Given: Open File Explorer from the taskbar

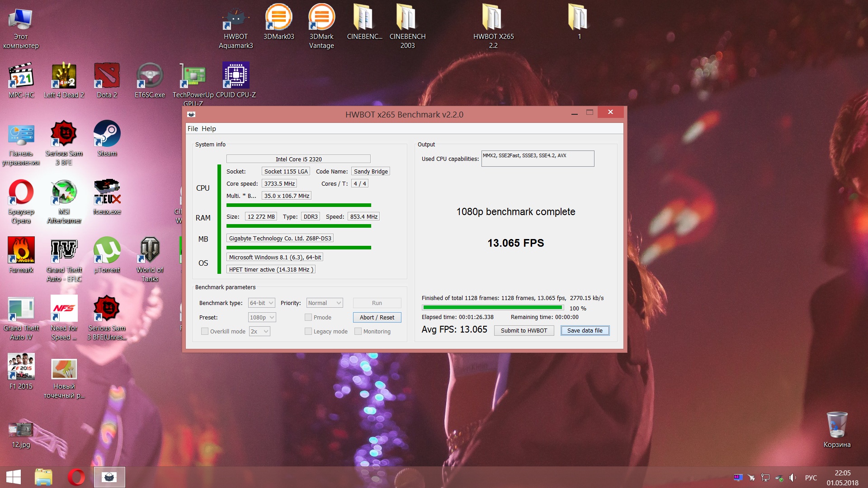Looking at the screenshot, I should (x=43, y=477).
